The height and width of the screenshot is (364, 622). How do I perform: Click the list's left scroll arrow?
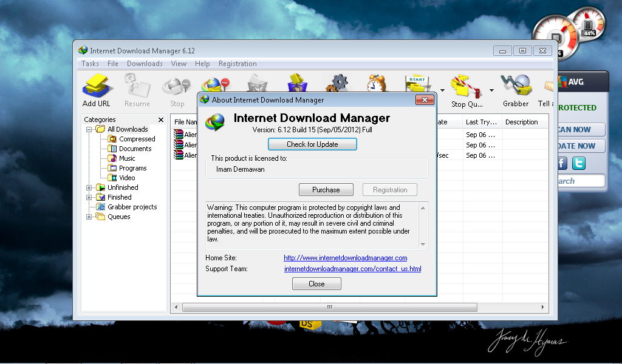click(x=177, y=308)
